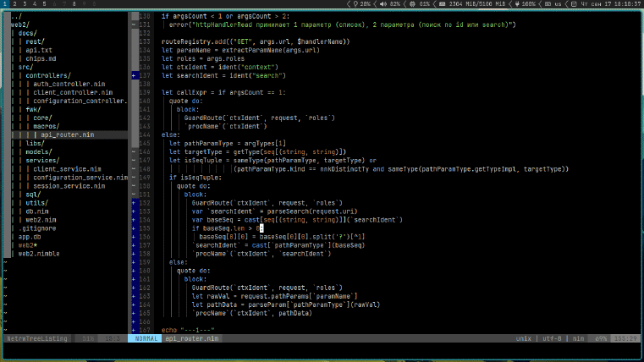Click the unix file format indicator
Viewport: 644px width, 362px height.
coord(523,338)
